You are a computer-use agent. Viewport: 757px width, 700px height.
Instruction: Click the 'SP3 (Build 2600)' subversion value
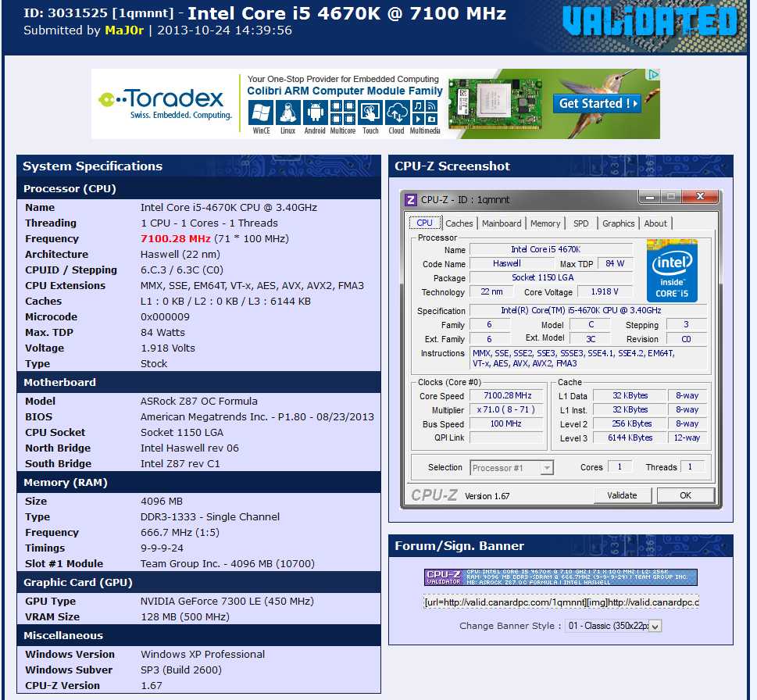[181, 670]
